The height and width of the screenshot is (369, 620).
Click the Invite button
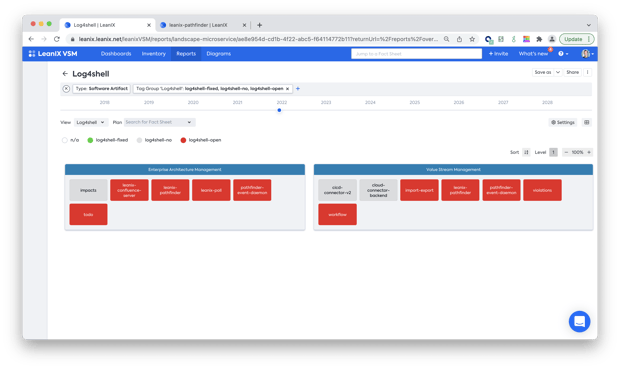[498, 54]
